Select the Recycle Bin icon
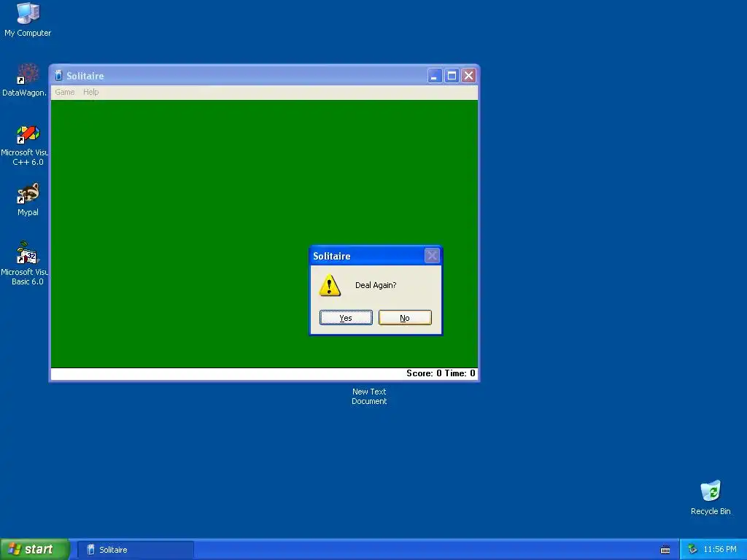 pyautogui.click(x=711, y=497)
